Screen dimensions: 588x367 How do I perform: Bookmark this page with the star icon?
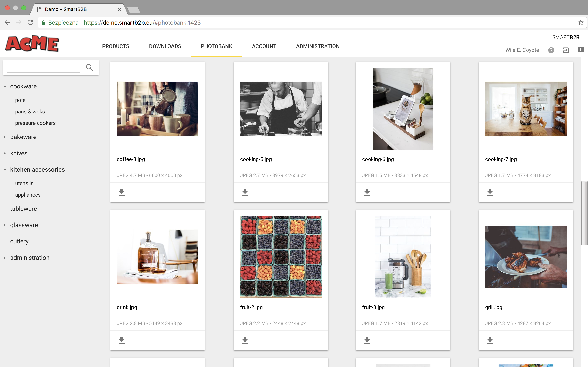(x=580, y=23)
